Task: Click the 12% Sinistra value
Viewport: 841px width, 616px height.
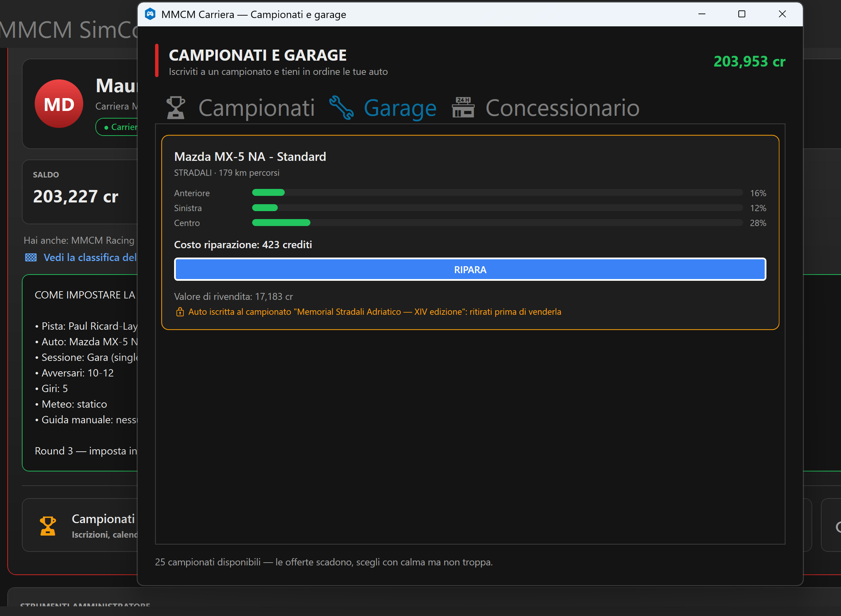Action: (758, 208)
